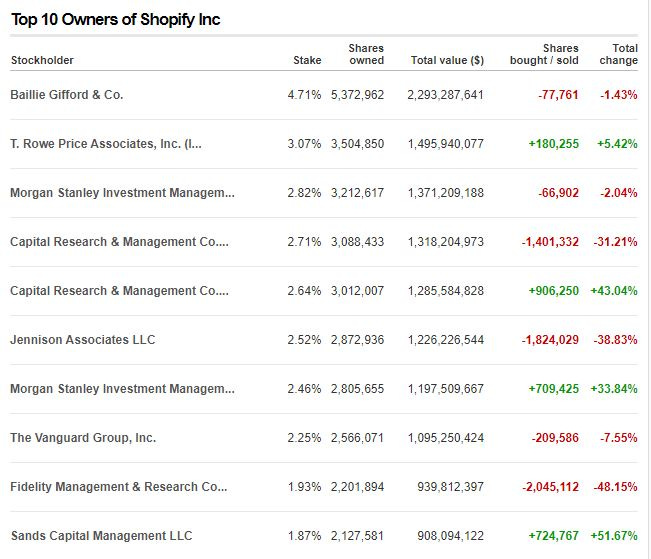Click the Shares owned column header
The height and width of the screenshot is (559, 651).
click(366, 54)
